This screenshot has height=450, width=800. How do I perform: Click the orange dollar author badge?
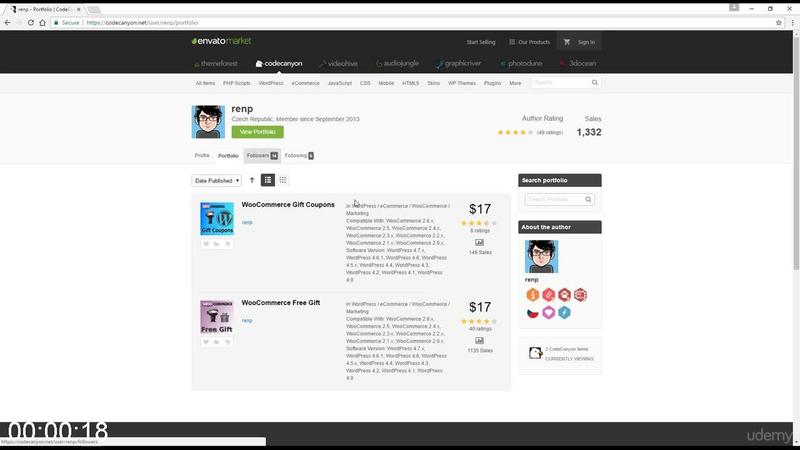533,295
